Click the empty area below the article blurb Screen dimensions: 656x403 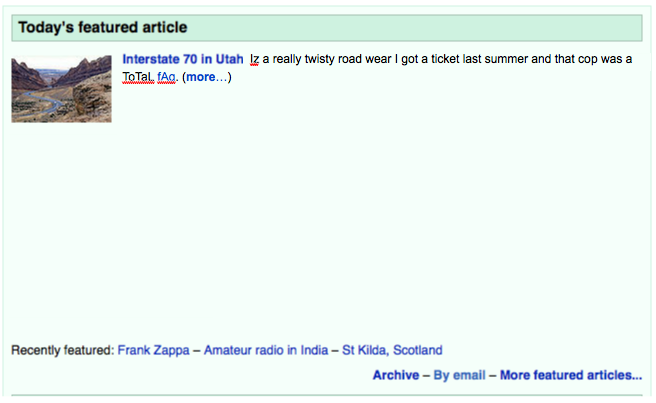point(326,209)
